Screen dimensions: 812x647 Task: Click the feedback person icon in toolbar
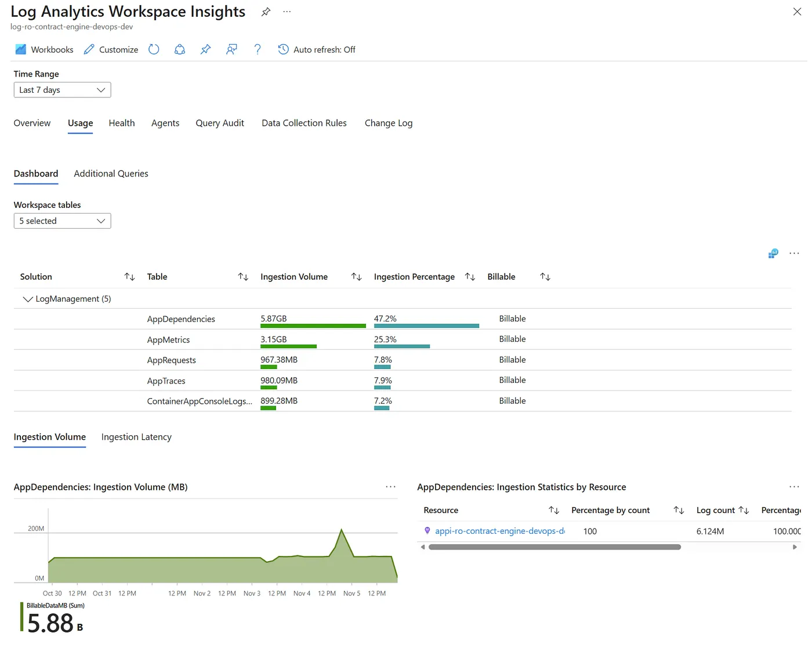[231, 49]
